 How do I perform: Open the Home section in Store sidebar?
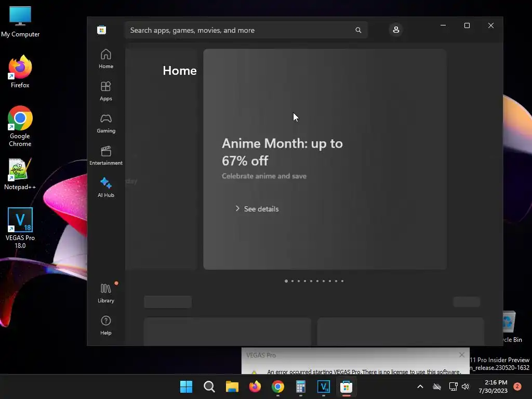106,59
